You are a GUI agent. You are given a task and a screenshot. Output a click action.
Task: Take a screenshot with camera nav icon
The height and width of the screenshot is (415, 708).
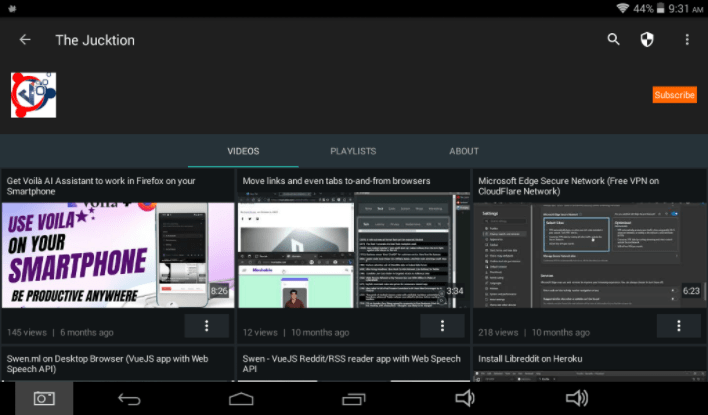[x=44, y=398]
